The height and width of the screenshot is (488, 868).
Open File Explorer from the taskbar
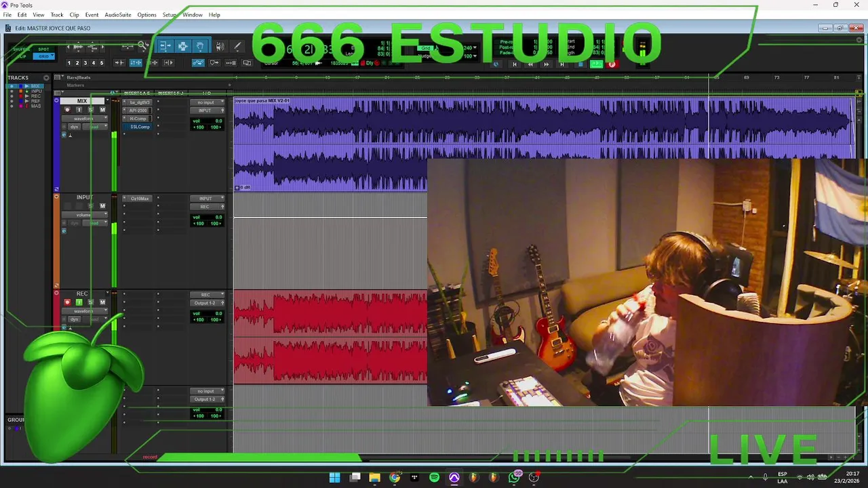pyautogui.click(x=375, y=477)
